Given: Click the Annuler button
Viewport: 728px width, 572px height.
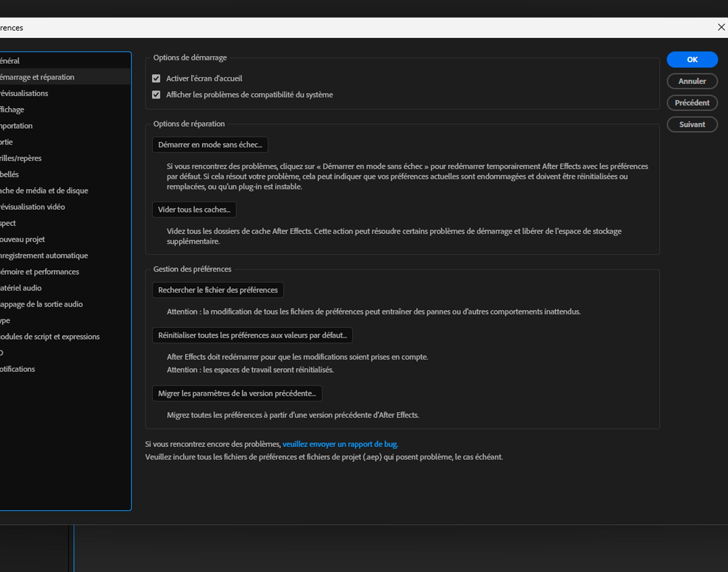Looking at the screenshot, I should [x=692, y=81].
